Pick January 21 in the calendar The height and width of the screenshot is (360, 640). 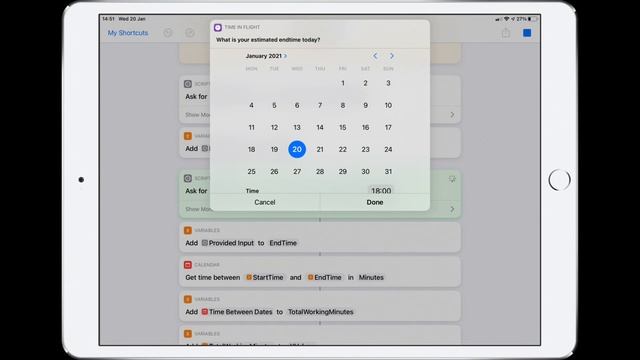pos(320,149)
